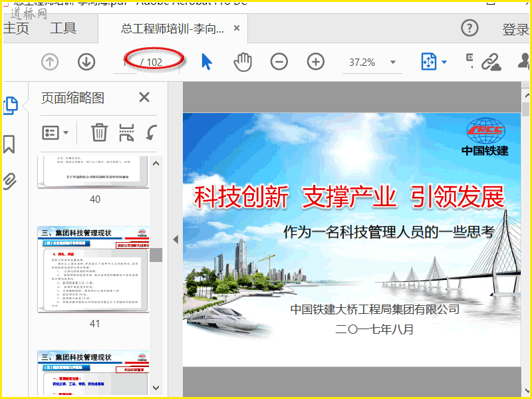Screen dimensions: 532x399
Task: Click thumbnail panel scroll down arrow
Action: (x=156, y=388)
